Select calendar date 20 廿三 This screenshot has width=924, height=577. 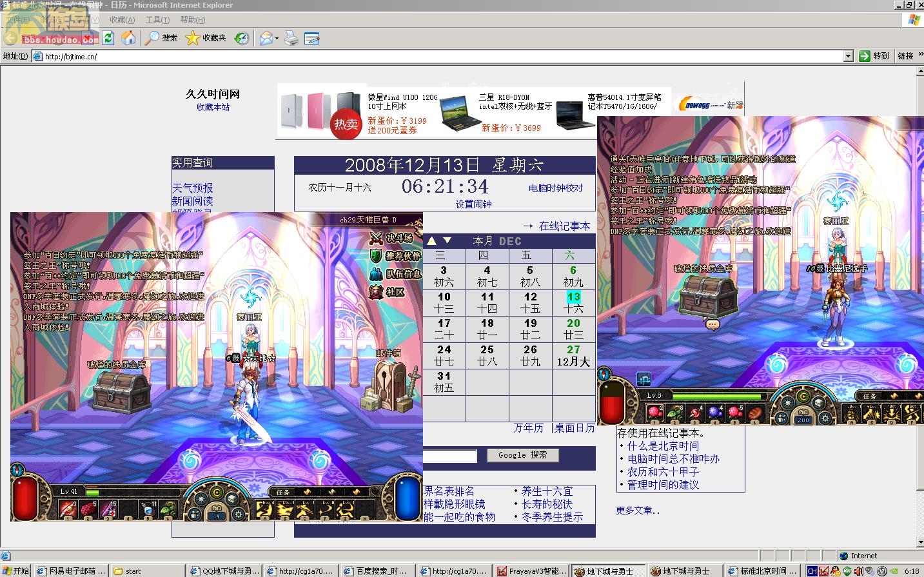tap(573, 329)
